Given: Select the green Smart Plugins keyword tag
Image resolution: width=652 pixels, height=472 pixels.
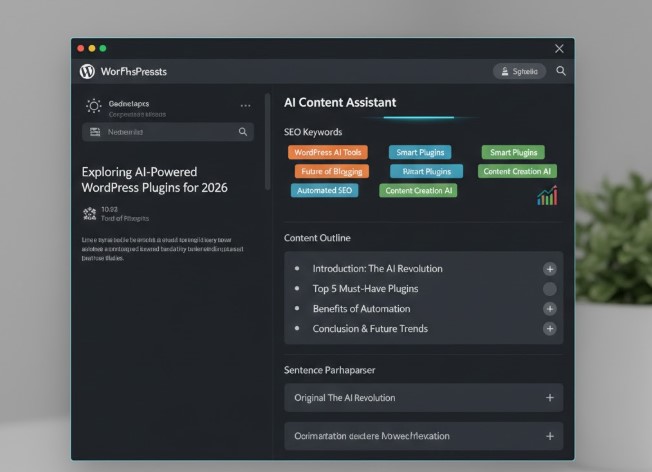Looking at the screenshot, I should coord(513,152).
